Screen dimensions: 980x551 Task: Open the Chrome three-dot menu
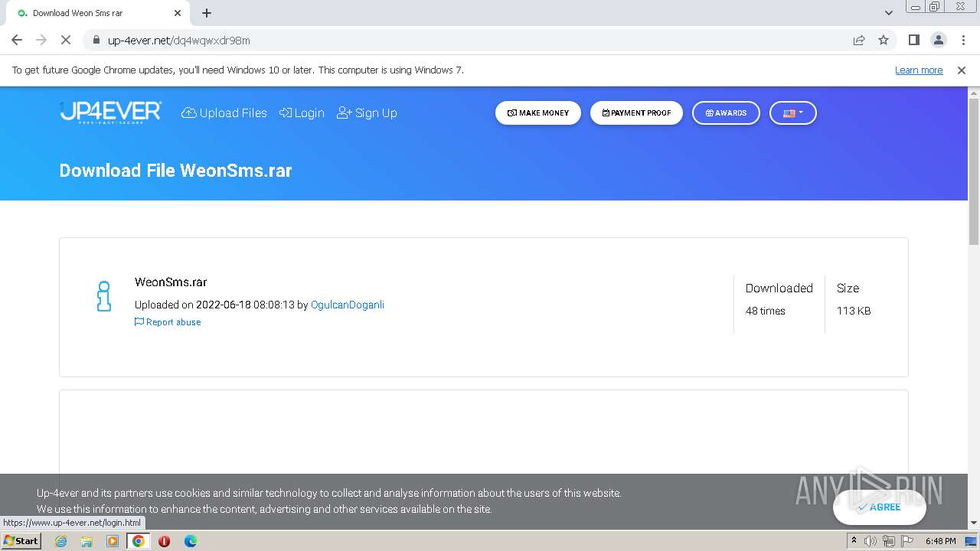tap(963, 40)
